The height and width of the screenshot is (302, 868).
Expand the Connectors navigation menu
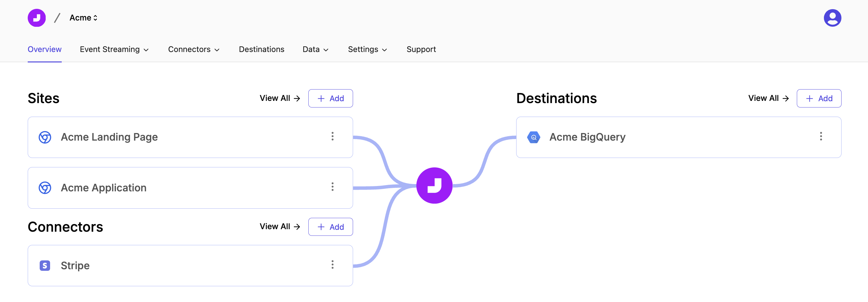pos(194,49)
